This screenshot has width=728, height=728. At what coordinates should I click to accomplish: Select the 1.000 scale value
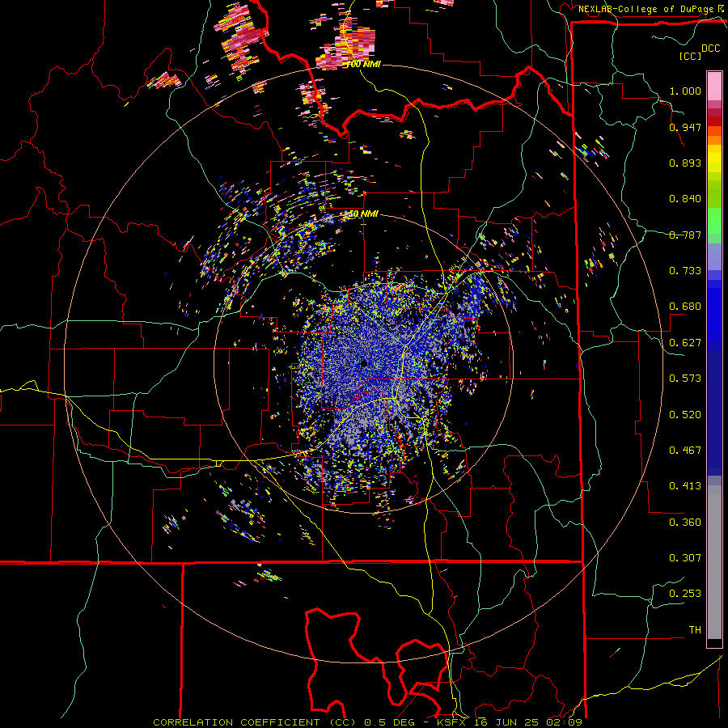click(685, 91)
